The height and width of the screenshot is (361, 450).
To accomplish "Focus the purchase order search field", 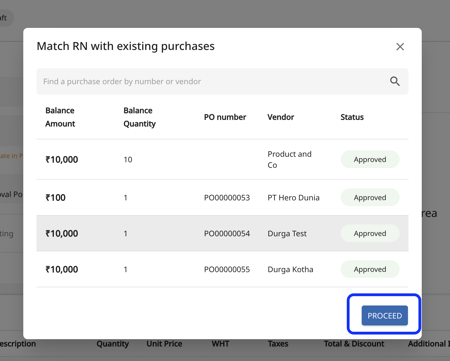I will pos(222,81).
